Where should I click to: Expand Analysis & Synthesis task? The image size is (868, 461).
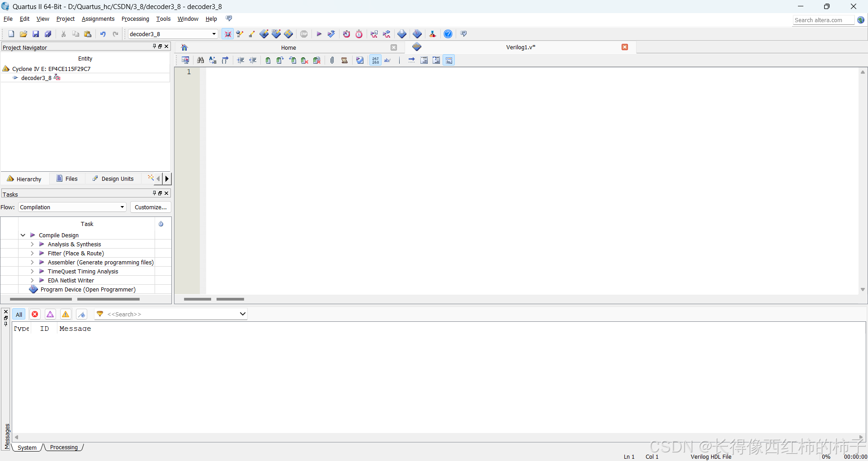point(32,244)
